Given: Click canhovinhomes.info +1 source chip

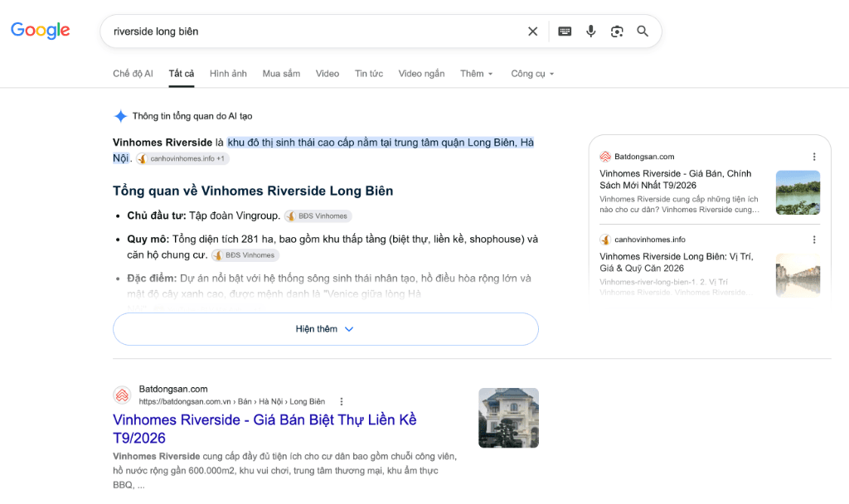Looking at the screenshot, I should point(183,158).
